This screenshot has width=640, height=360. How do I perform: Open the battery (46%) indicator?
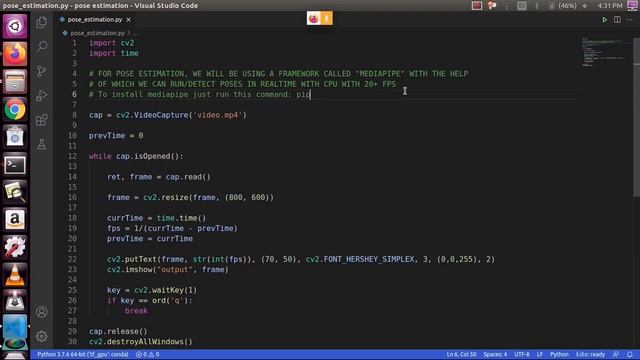[x=563, y=6]
